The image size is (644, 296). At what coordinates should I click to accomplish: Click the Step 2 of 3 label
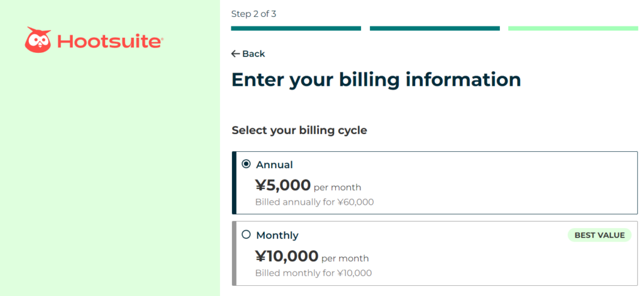(x=254, y=14)
